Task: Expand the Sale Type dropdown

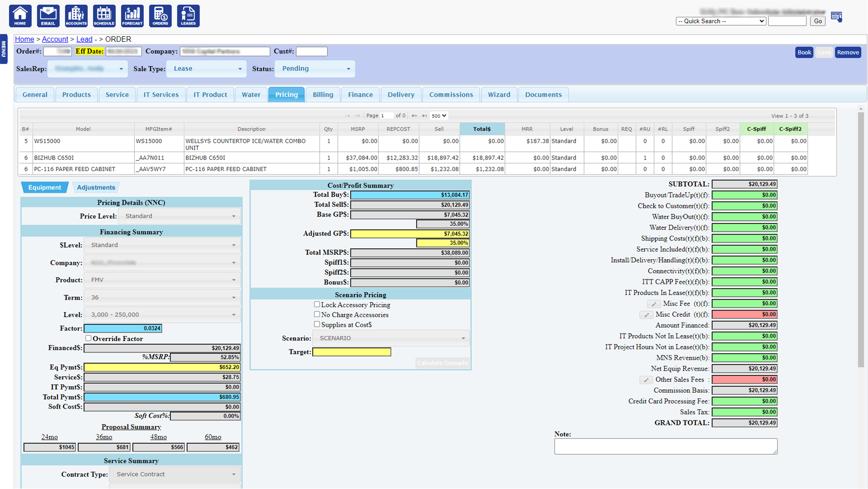Action: [207, 69]
